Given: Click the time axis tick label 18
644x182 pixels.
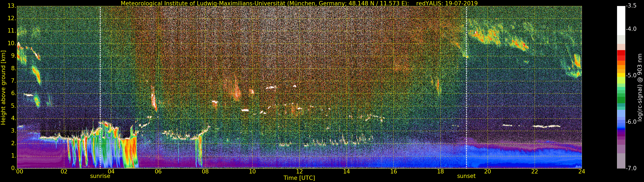Looking at the screenshot, I should click(440, 172).
